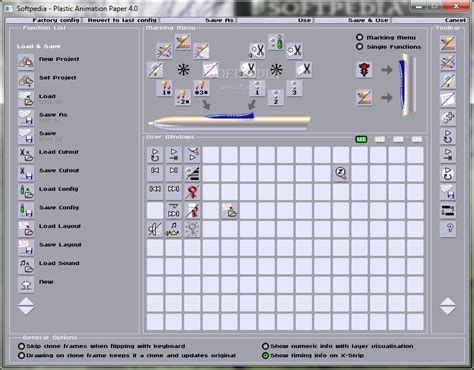Select the Single Functions radio button
474x370 pixels.
pyautogui.click(x=359, y=46)
